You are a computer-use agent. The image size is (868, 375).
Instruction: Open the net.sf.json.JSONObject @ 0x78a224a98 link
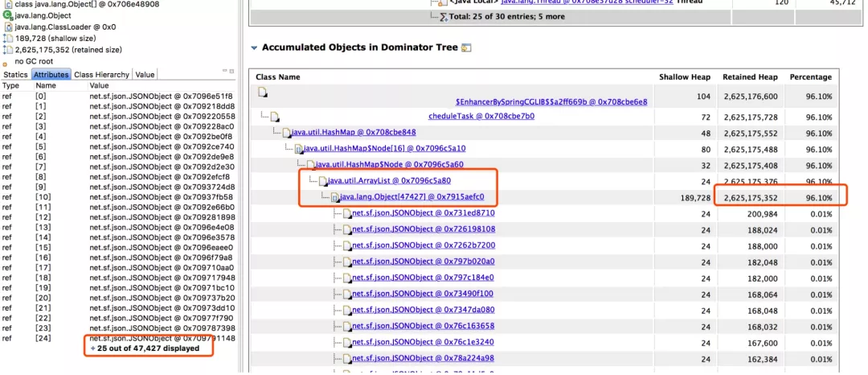click(423, 358)
